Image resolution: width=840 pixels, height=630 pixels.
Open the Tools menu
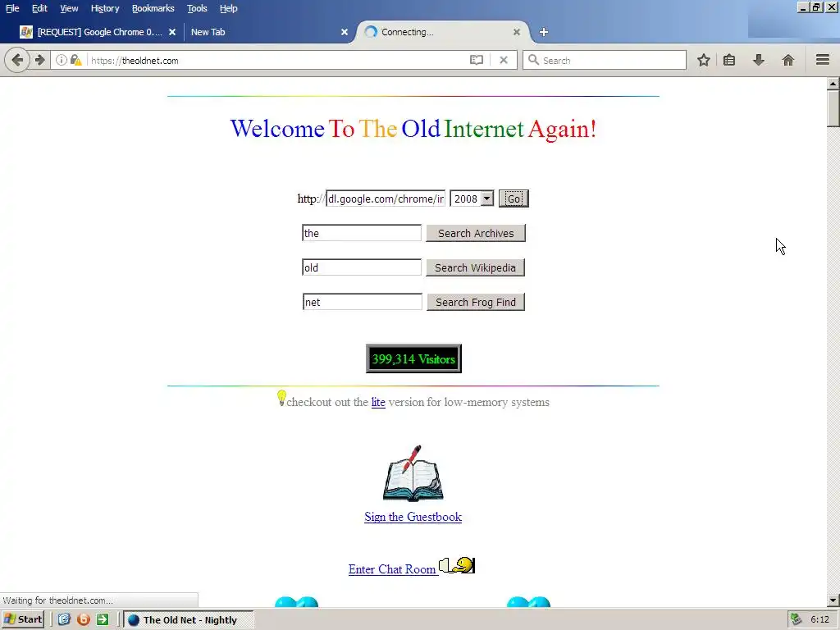click(197, 8)
